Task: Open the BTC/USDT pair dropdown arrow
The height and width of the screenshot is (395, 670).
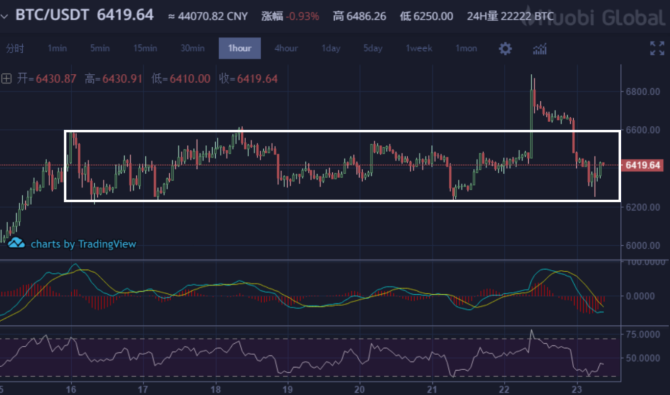Action: point(5,17)
